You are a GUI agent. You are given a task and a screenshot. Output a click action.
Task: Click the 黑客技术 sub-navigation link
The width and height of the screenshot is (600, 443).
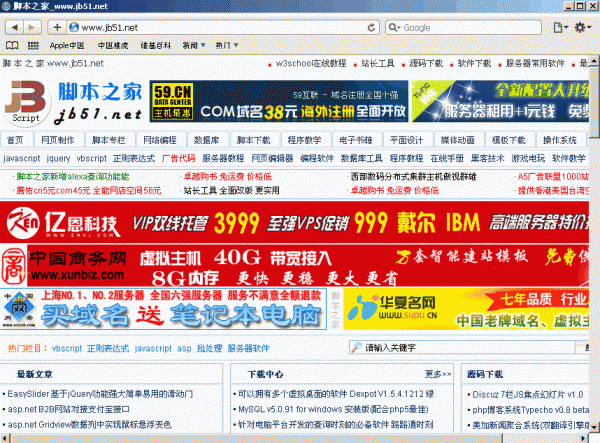coord(487,158)
